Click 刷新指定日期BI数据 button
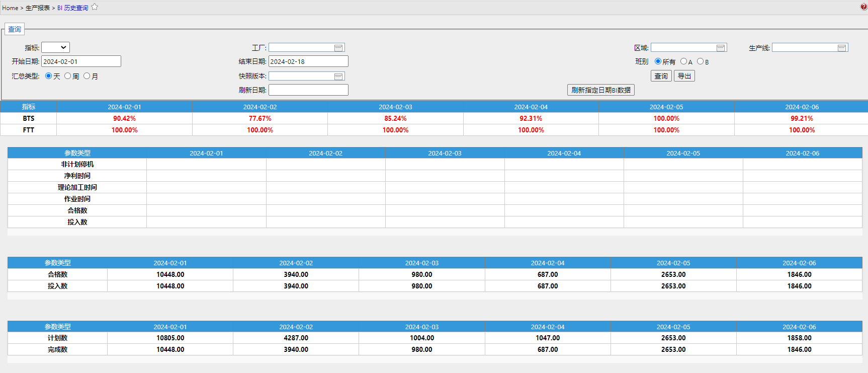 (601, 90)
